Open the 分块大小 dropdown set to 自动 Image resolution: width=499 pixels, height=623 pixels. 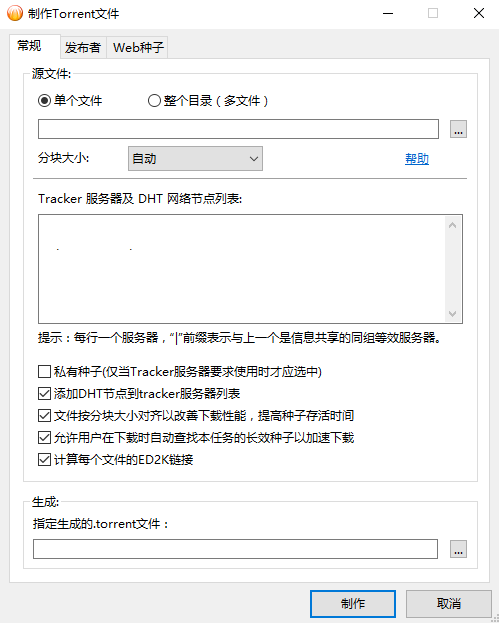coord(195,159)
